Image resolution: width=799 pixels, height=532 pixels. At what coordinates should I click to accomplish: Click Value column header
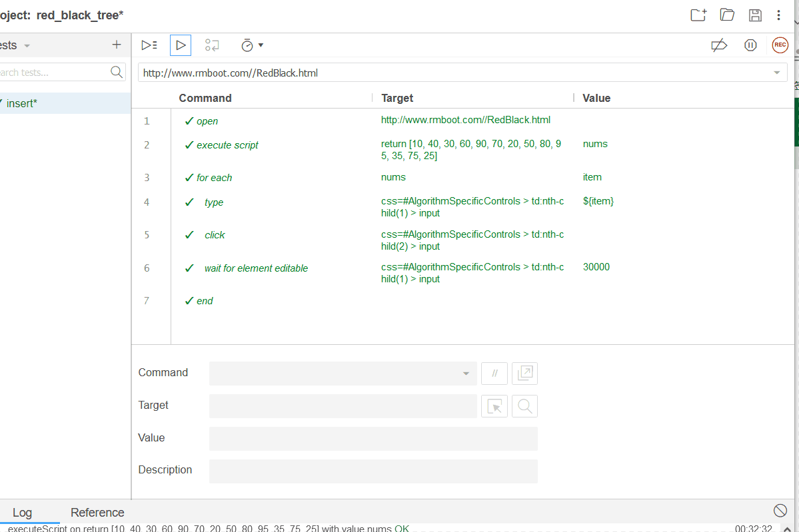pos(596,98)
